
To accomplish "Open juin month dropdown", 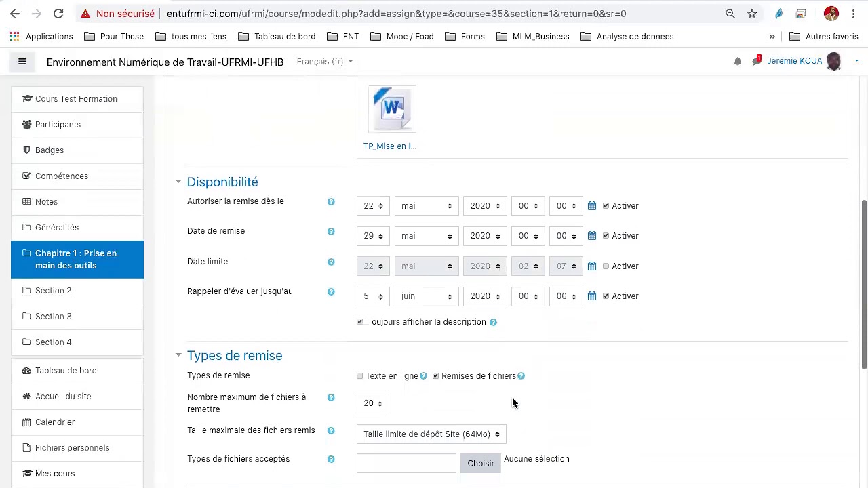I will [x=426, y=296].
